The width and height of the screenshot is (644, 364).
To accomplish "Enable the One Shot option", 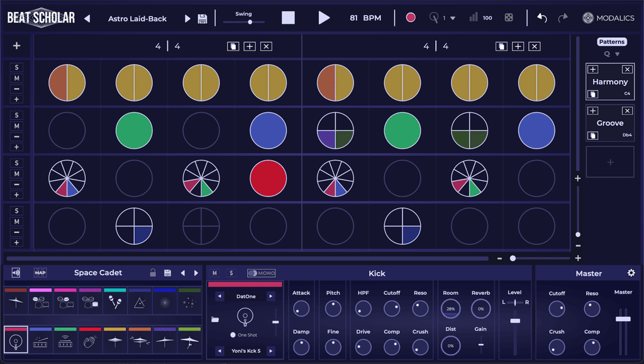I will [x=233, y=335].
